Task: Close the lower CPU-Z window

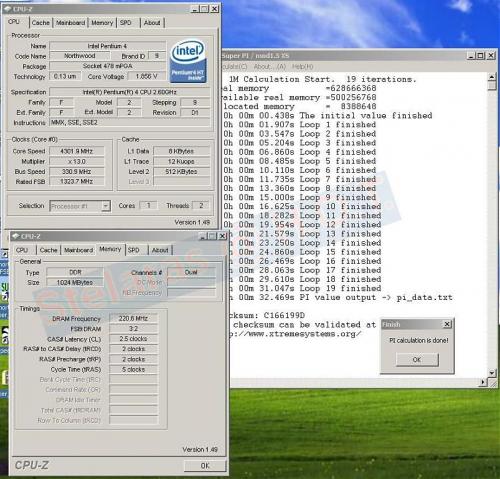Action: (222, 236)
